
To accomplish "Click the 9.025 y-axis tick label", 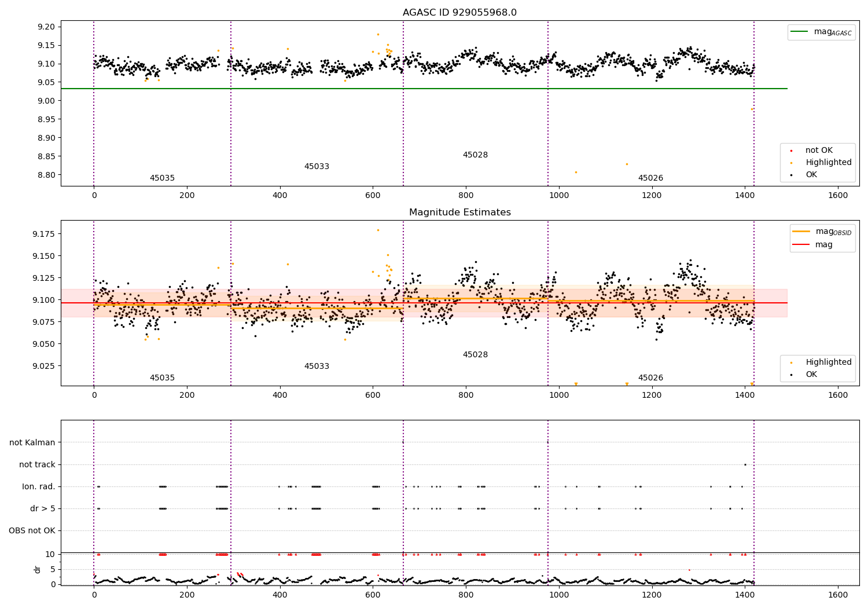I will (43, 366).
